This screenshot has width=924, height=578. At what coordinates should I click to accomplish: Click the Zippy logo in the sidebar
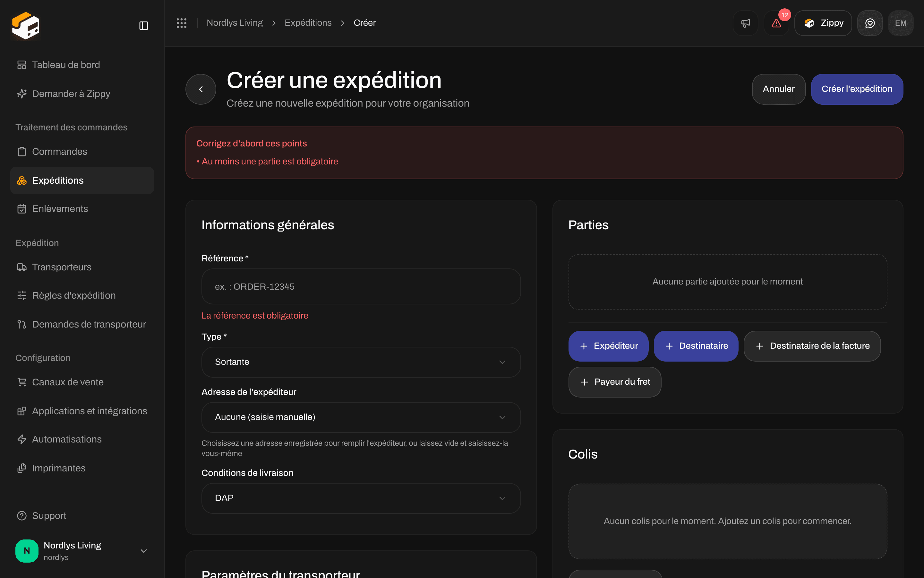point(26,26)
